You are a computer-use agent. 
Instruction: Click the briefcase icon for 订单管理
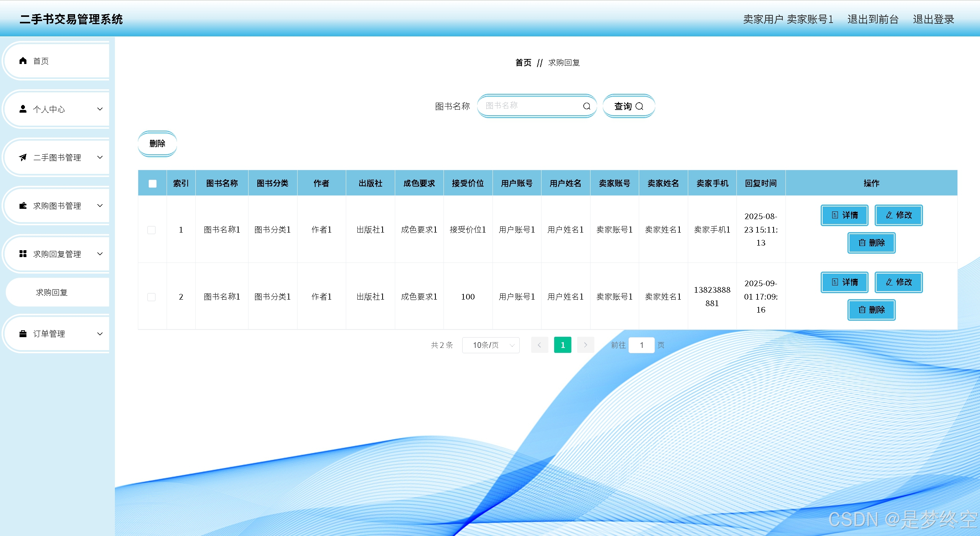coord(23,333)
